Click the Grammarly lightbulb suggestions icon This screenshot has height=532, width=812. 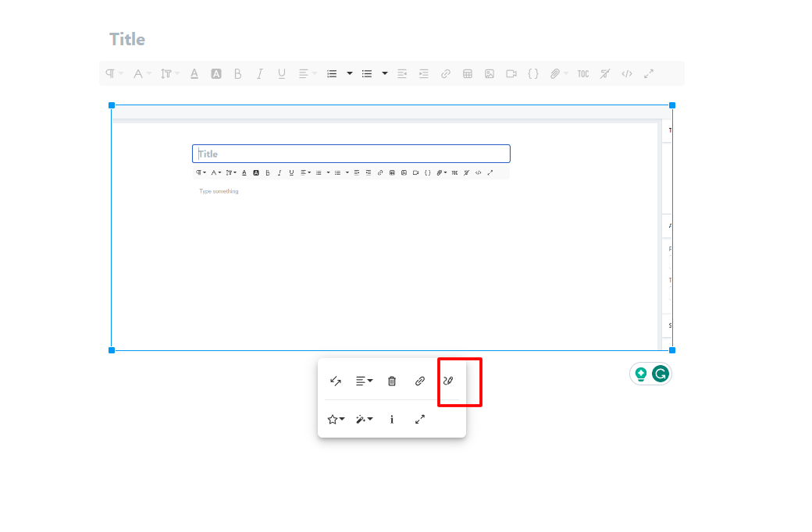pyautogui.click(x=641, y=374)
